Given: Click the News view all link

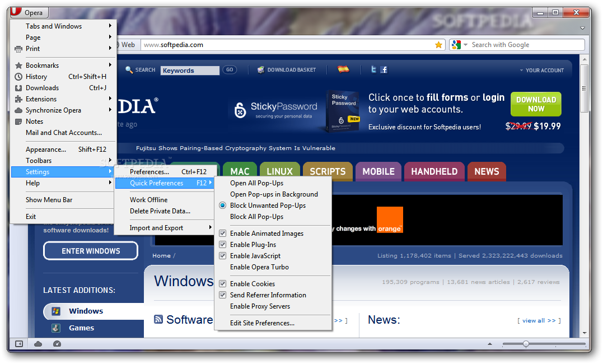Looking at the screenshot, I should [x=539, y=320].
